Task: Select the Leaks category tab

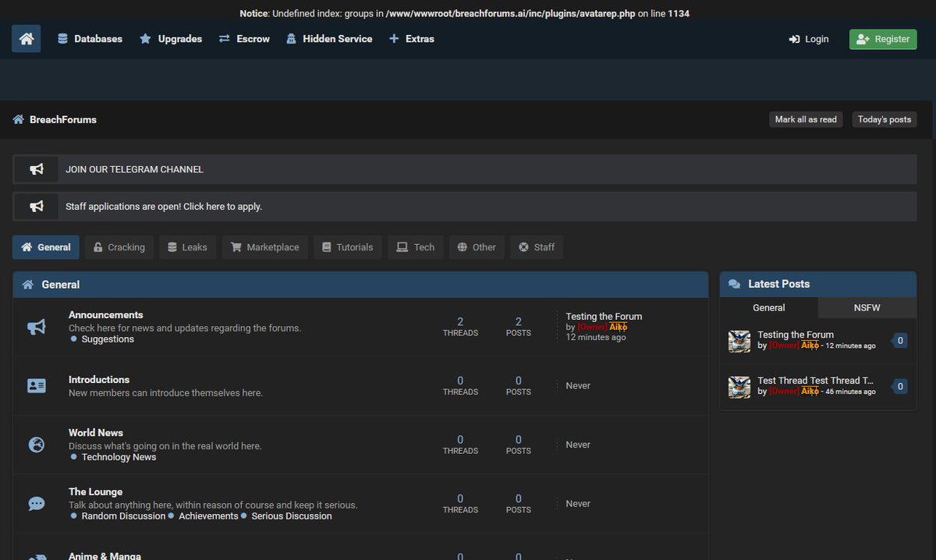Action: [187, 247]
